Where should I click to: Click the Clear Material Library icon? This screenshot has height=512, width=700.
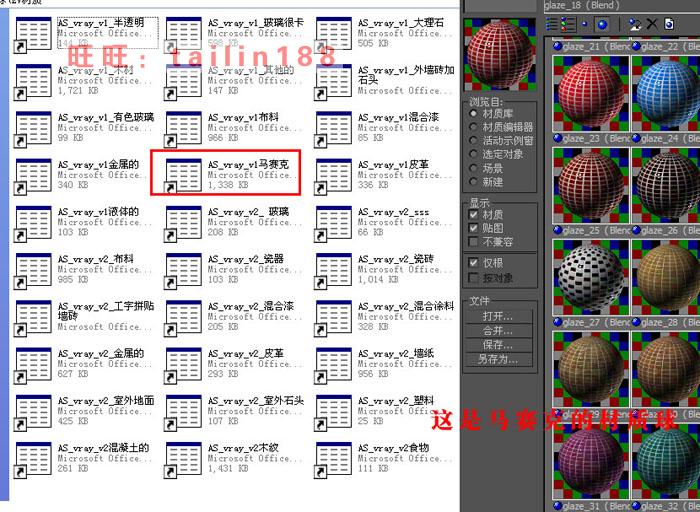coord(669,24)
